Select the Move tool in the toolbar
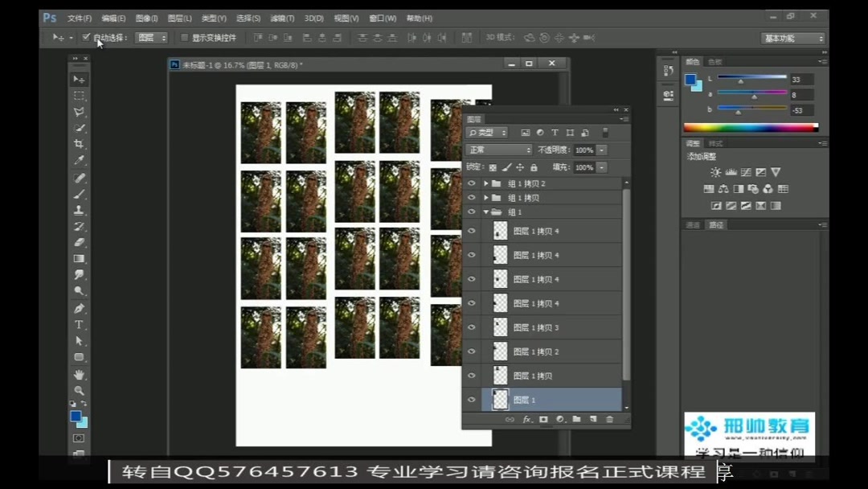Screen dimensions: 868x489 (80, 79)
